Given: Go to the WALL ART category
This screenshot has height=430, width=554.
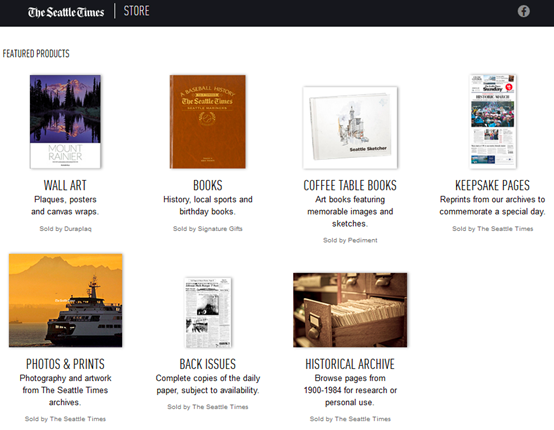Looking at the screenshot, I should 65,185.
